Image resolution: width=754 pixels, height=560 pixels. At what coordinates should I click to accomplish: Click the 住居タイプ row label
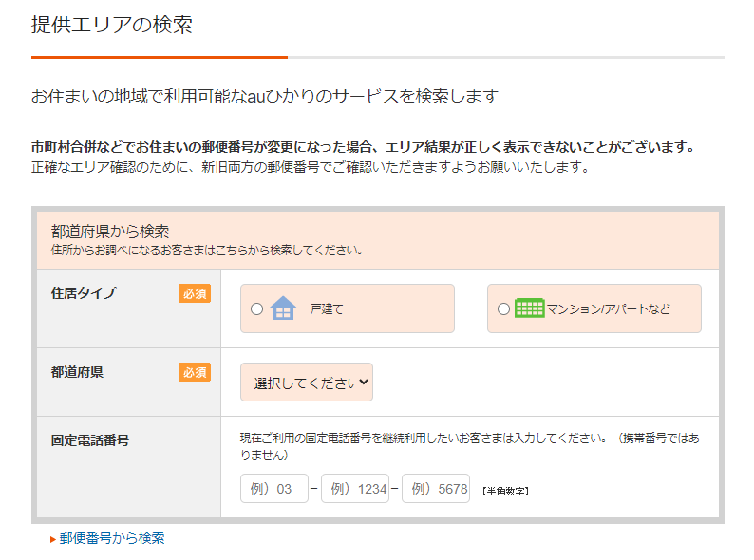[84, 293]
